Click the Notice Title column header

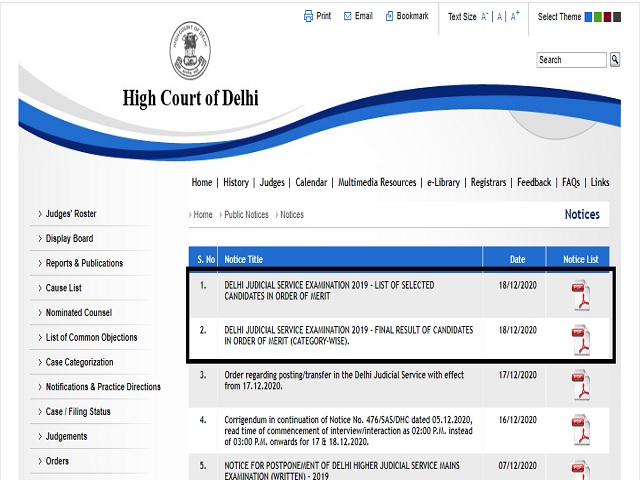click(x=244, y=259)
